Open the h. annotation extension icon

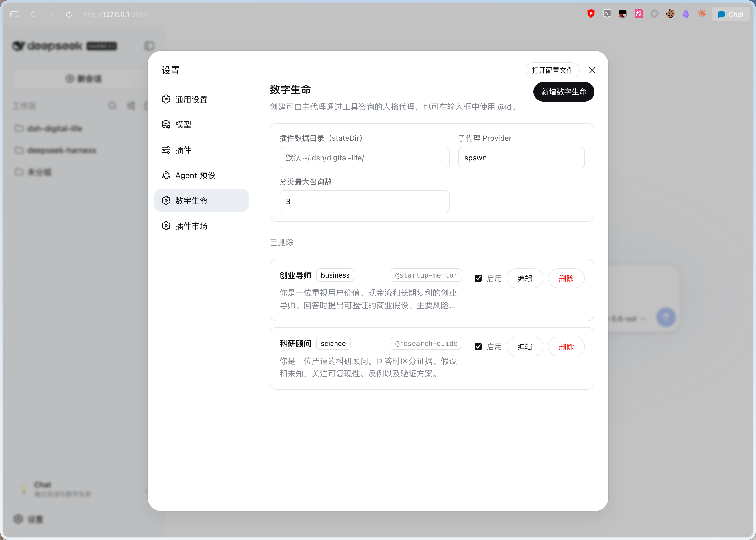click(607, 14)
